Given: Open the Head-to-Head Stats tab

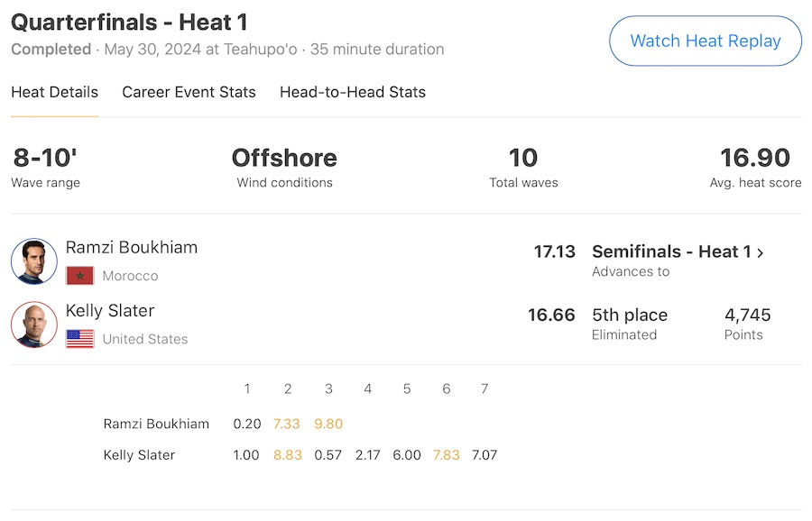Looking at the screenshot, I should coord(352,92).
